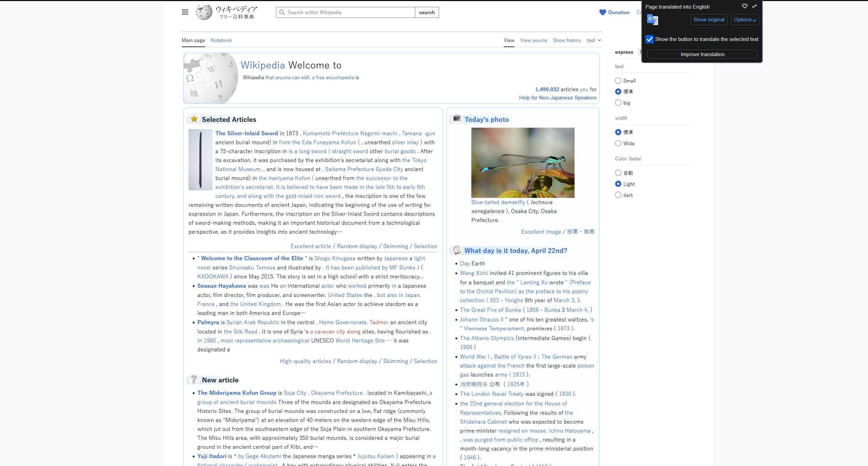Open the Wikipedia link in welcome heading
Screen dimensions: 868x466
pos(263,65)
